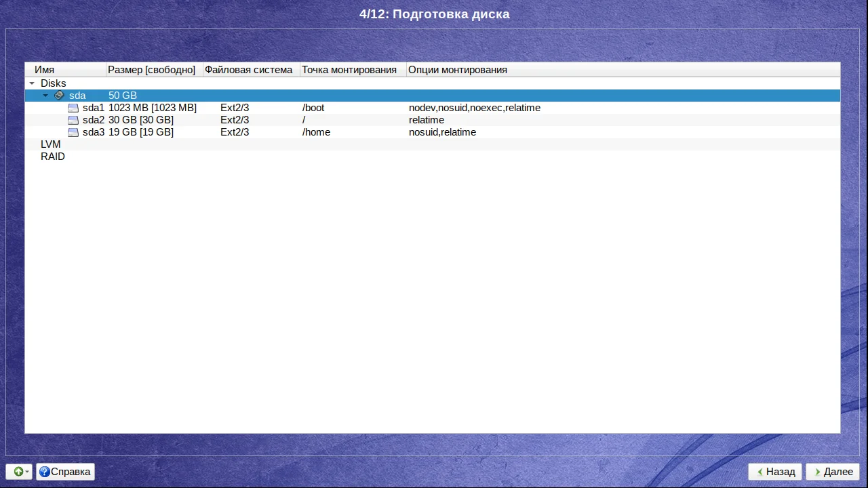Collapse the sda disk node

coord(46,96)
